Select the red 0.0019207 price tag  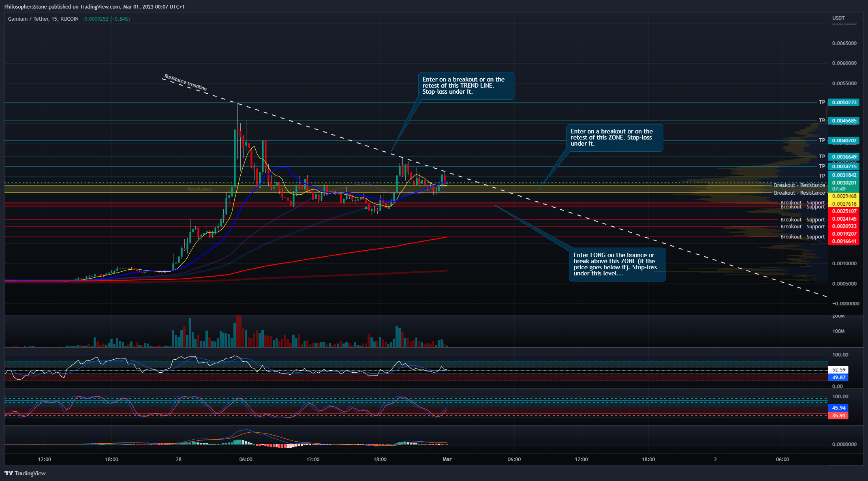coord(844,234)
